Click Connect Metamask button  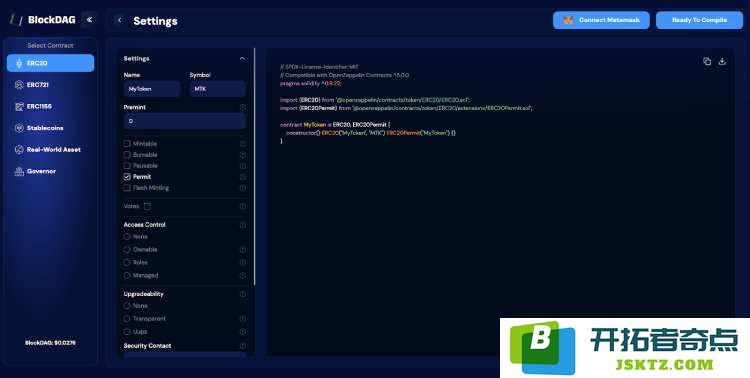coord(601,20)
